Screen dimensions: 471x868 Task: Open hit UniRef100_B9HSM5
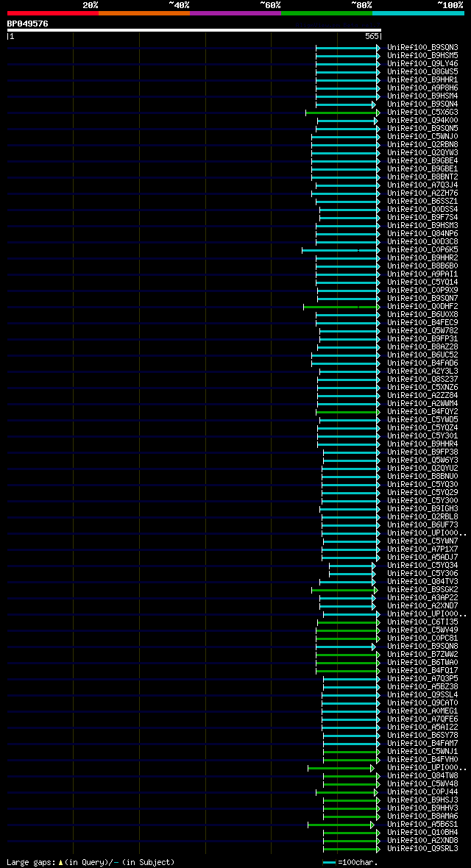(422, 56)
